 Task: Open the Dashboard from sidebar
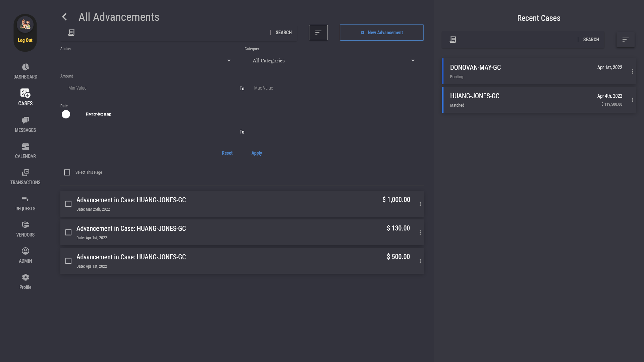tap(25, 71)
